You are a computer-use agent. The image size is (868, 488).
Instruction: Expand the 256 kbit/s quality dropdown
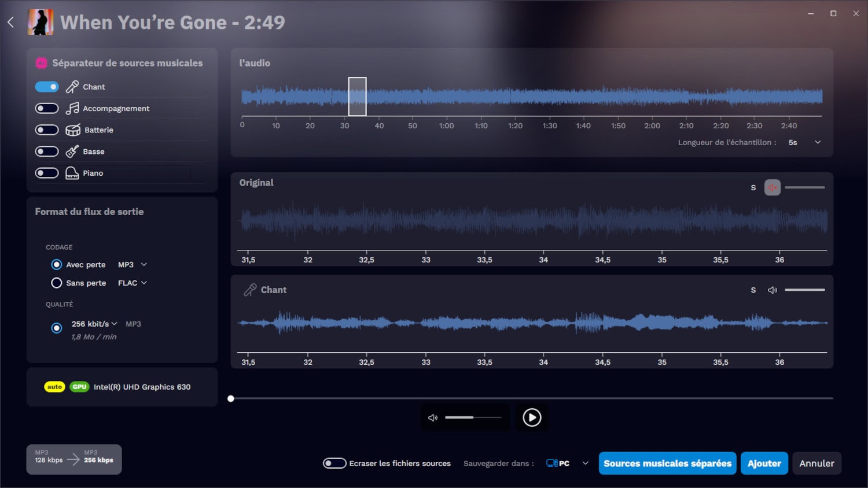click(94, 324)
